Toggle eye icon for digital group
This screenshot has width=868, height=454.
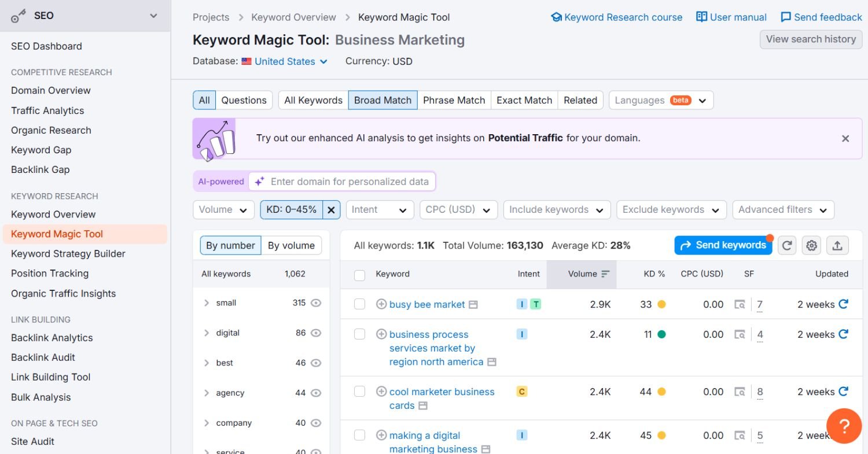click(x=316, y=333)
